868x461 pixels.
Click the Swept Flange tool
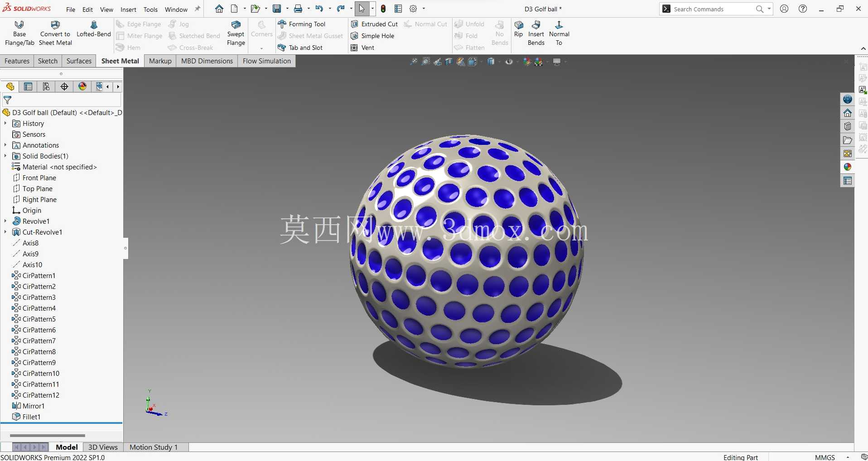point(236,34)
